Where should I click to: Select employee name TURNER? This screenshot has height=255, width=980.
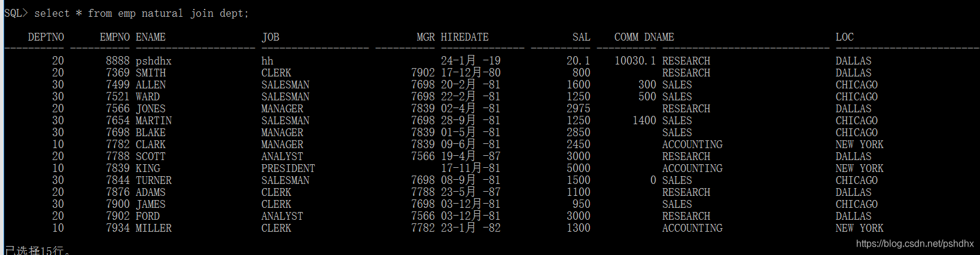tap(154, 180)
